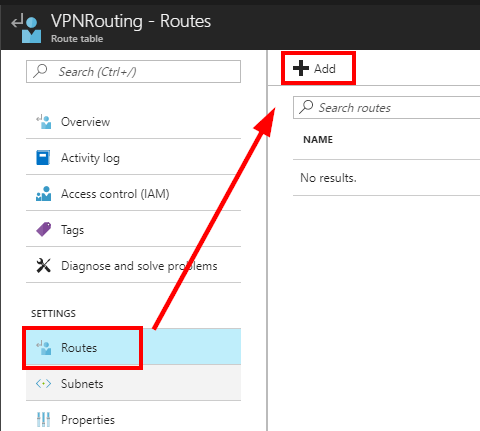Click the Add route button
480x431 pixels.
click(x=318, y=68)
